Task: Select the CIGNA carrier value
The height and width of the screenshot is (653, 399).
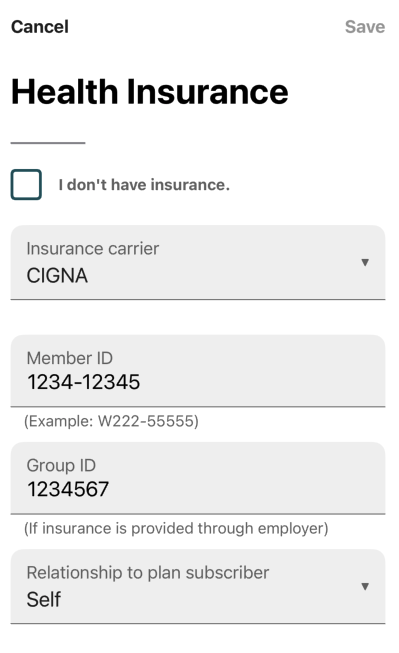Action: coord(57,276)
